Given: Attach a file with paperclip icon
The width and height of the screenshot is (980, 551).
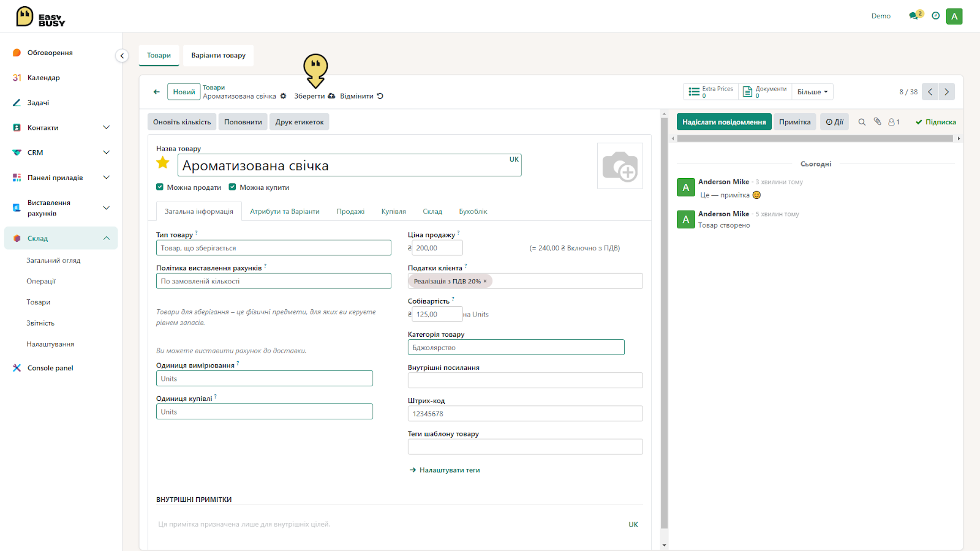Looking at the screenshot, I should [877, 122].
